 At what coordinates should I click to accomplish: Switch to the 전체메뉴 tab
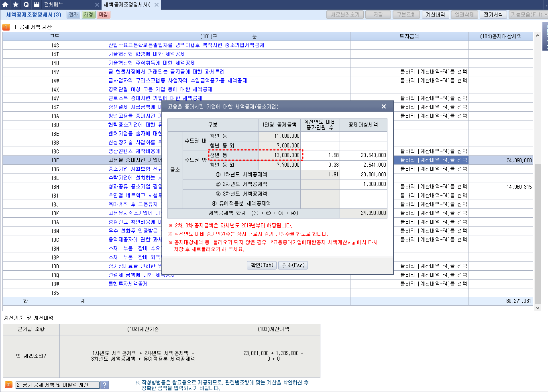click(60, 5)
